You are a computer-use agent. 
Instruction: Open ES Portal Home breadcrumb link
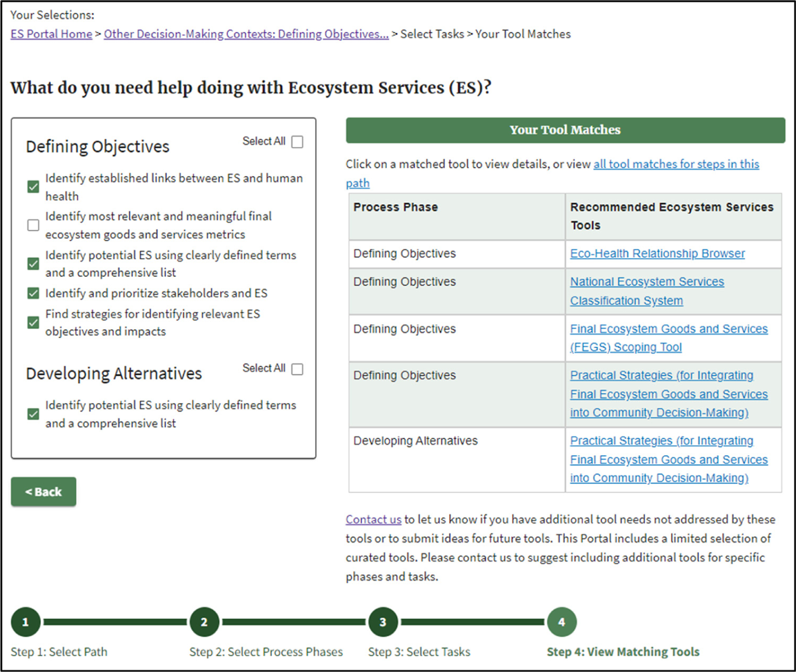pyautogui.click(x=51, y=34)
